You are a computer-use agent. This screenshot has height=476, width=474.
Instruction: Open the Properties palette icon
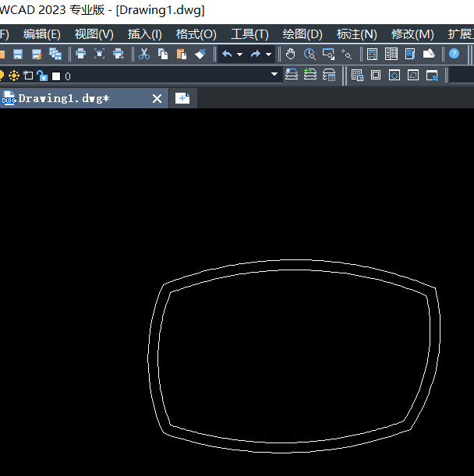[x=391, y=54]
